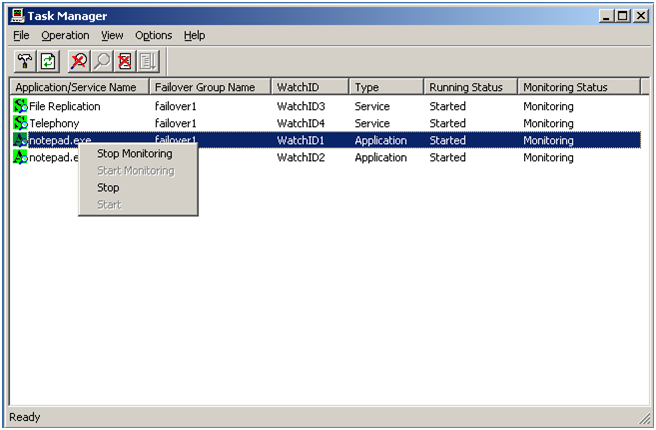Click the connect/configure toolbar icon (first)
Viewport: 656px width, 430px height.
[24, 62]
